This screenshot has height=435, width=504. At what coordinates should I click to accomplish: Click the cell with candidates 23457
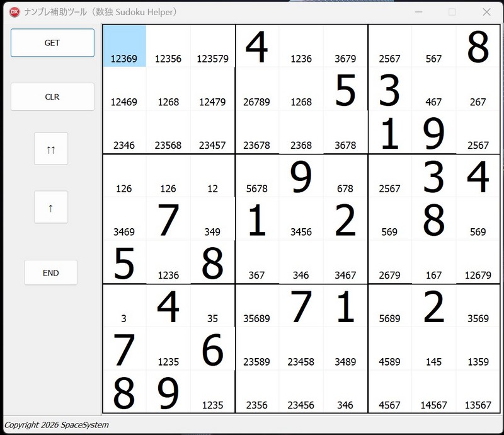(212, 132)
